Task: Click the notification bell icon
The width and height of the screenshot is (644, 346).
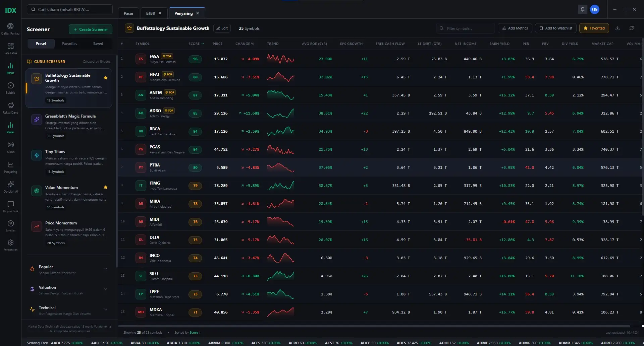Action: coord(582,9)
